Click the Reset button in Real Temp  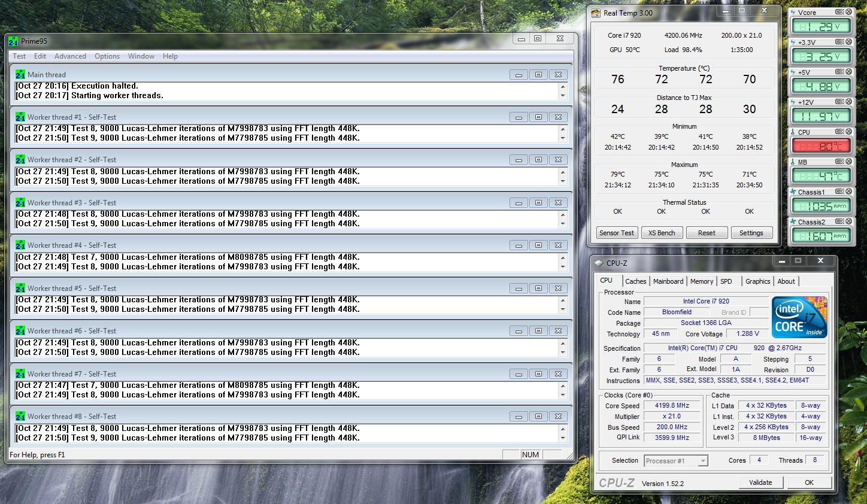pyautogui.click(x=707, y=233)
